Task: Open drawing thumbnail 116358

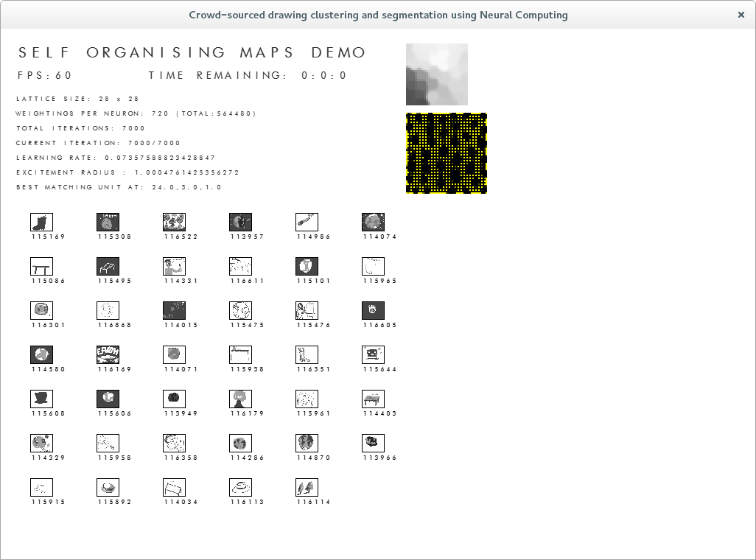Action: [x=174, y=444]
